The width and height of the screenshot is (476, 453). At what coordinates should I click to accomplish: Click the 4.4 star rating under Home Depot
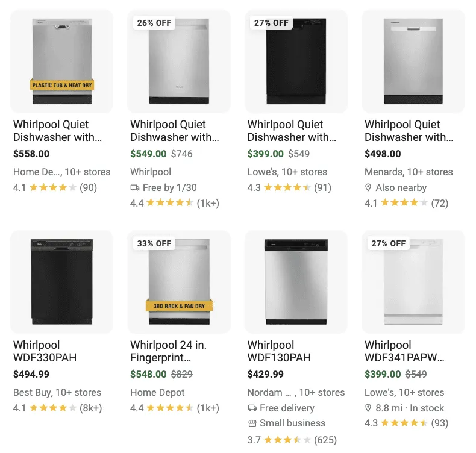coord(175,408)
